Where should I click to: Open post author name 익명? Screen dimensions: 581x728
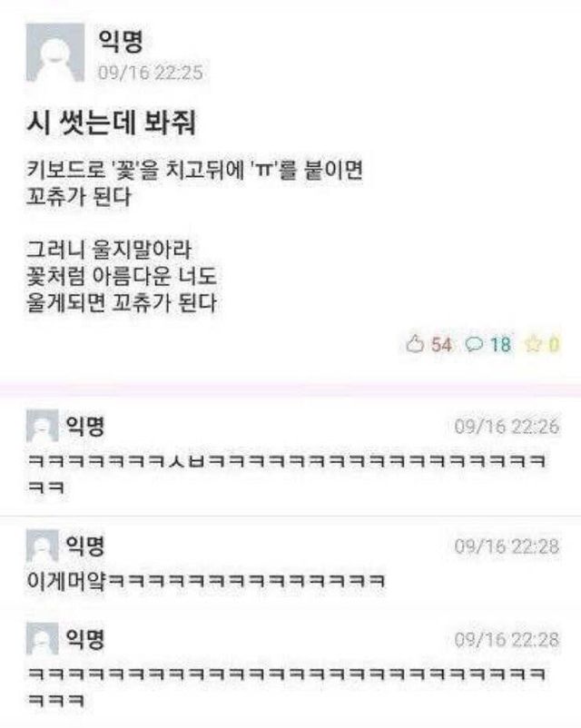click(121, 41)
